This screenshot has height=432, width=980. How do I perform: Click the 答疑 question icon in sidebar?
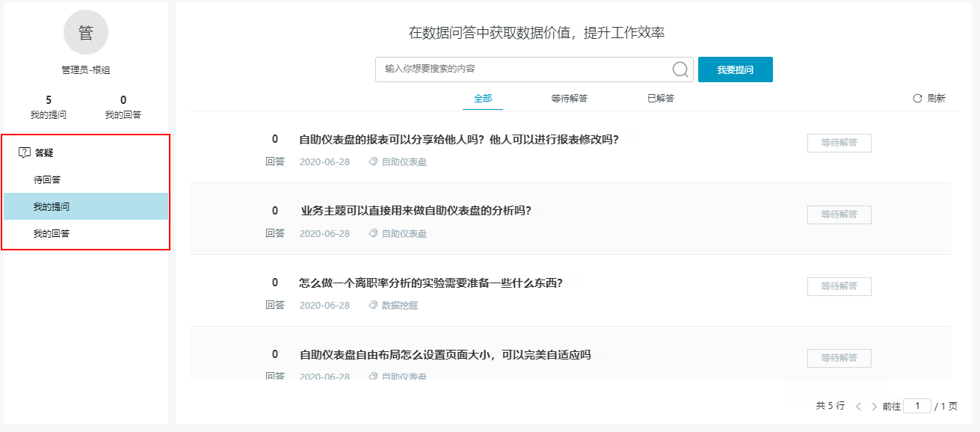click(24, 152)
